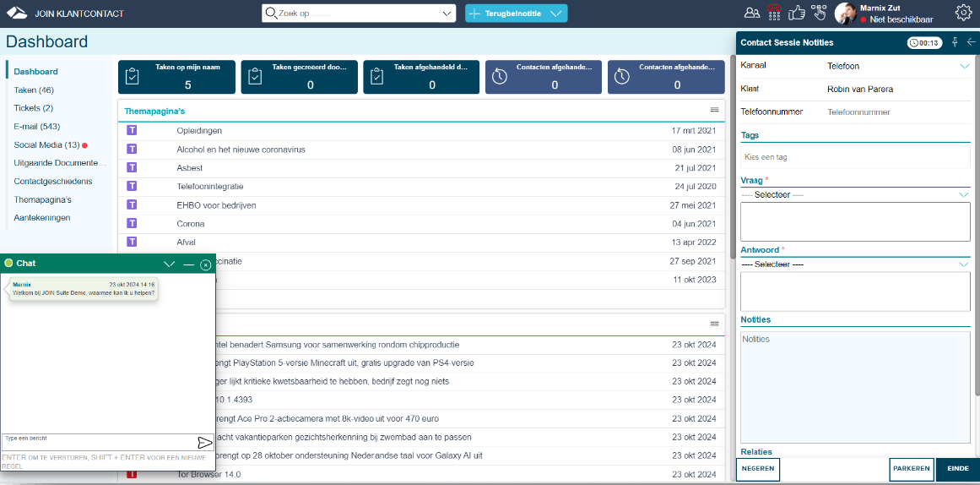Expand the Kanaal Telefoon dropdown
The height and width of the screenshot is (485, 980).
pos(964,66)
